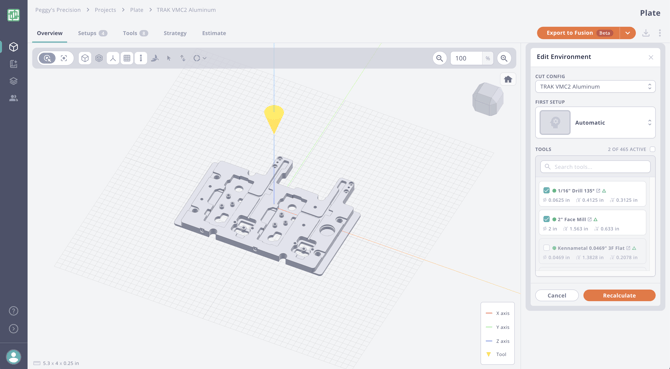670x369 pixels.
Task: Go to Projects breadcrumb
Action: click(x=105, y=10)
